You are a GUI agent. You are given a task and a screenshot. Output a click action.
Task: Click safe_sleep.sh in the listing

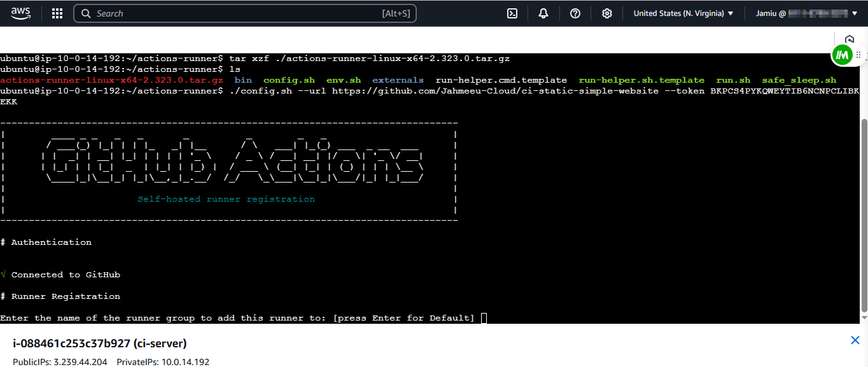(x=799, y=80)
